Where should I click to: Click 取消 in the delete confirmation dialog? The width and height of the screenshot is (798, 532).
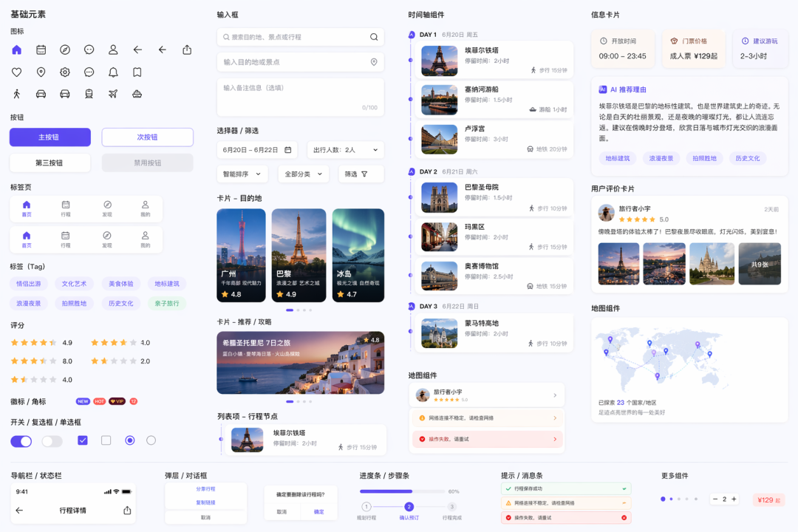282,511
